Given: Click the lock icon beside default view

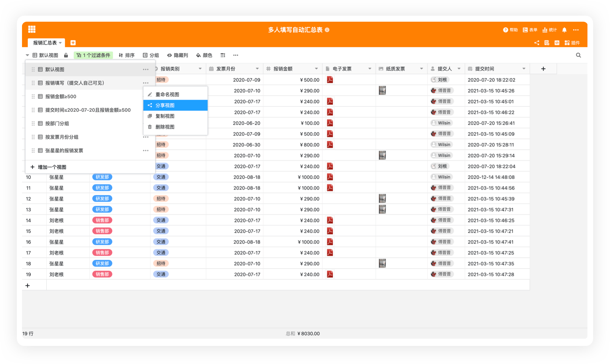Looking at the screenshot, I should (x=66, y=55).
